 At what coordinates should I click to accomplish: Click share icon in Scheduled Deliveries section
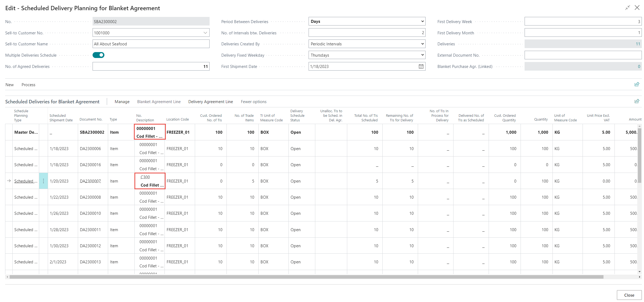(636, 101)
